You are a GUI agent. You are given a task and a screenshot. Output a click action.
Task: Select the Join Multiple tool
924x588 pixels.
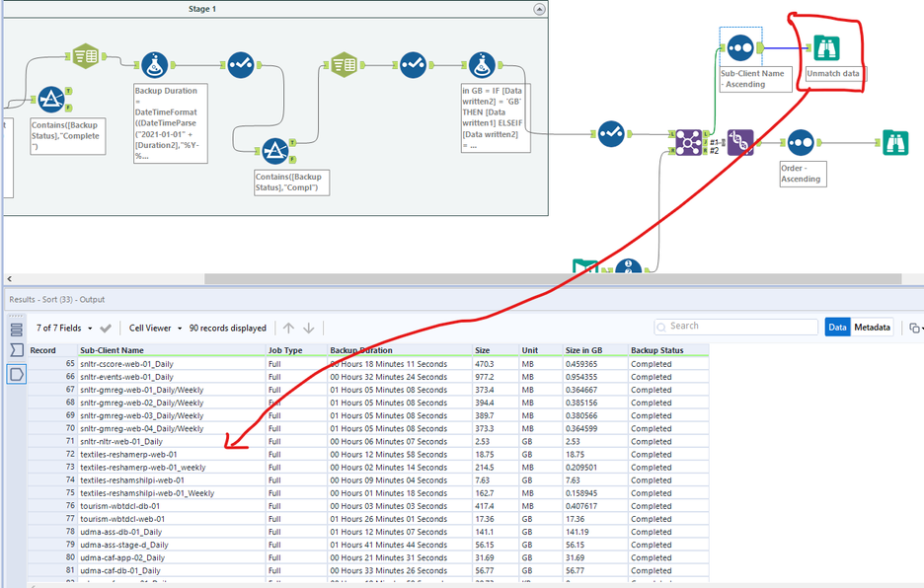pyautogui.click(x=688, y=143)
